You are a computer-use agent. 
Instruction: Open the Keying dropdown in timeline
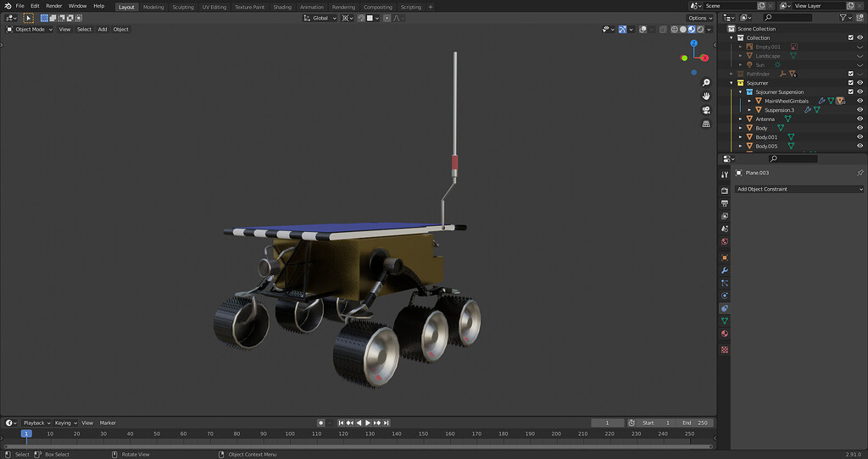[66, 423]
